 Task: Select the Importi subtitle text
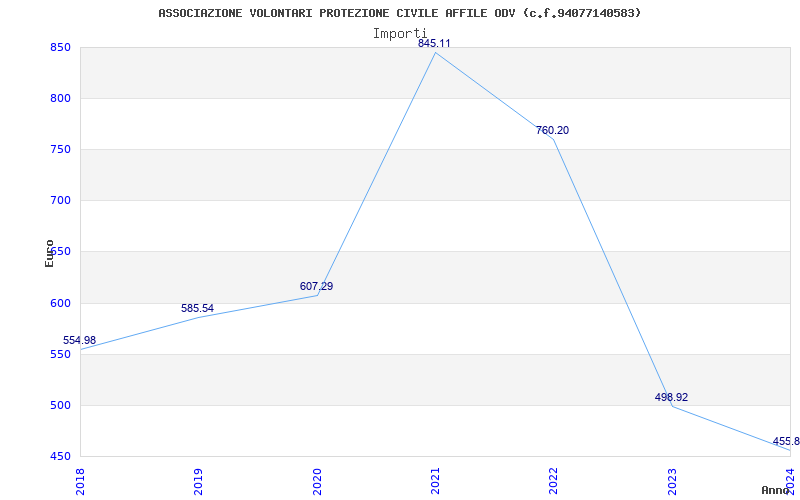(x=399, y=34)
